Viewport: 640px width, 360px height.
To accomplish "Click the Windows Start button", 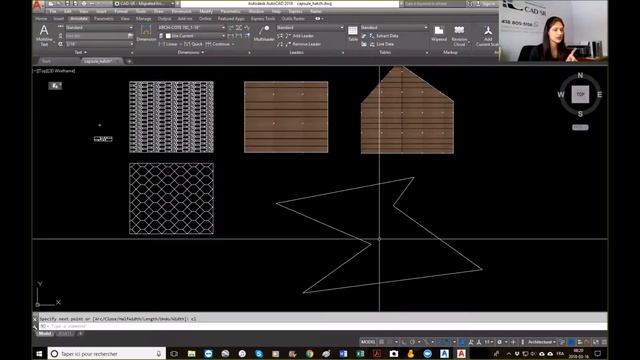I will (39, 353).
